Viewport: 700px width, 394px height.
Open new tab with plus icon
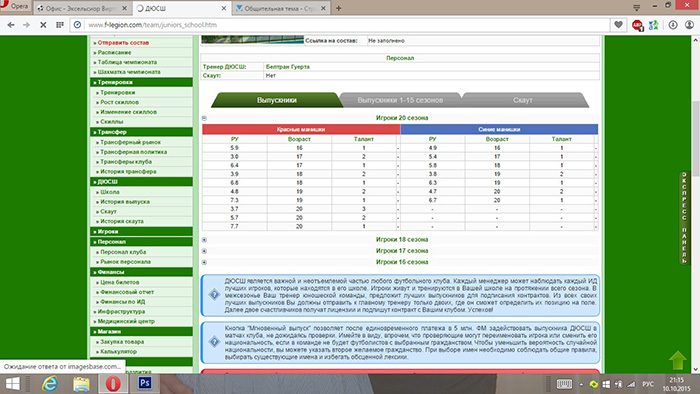pos(338,8)
